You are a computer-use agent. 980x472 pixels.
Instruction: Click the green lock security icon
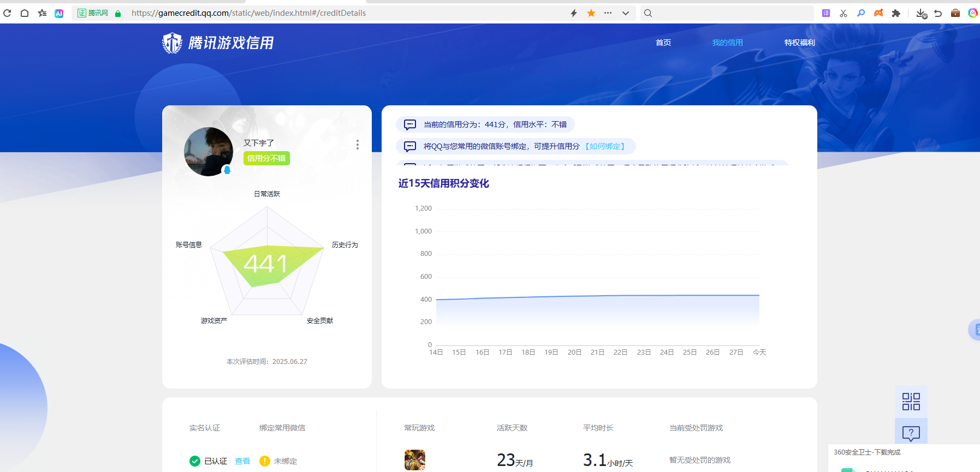click(118, 14)
